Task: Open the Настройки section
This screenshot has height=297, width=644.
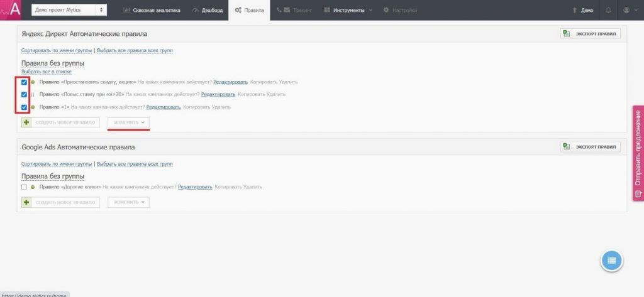Action: pyautogui.click(x=400, y=10)
